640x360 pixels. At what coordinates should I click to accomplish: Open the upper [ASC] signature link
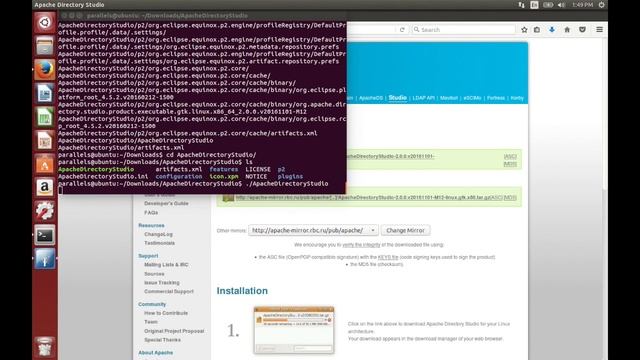(x=510, y=156)
